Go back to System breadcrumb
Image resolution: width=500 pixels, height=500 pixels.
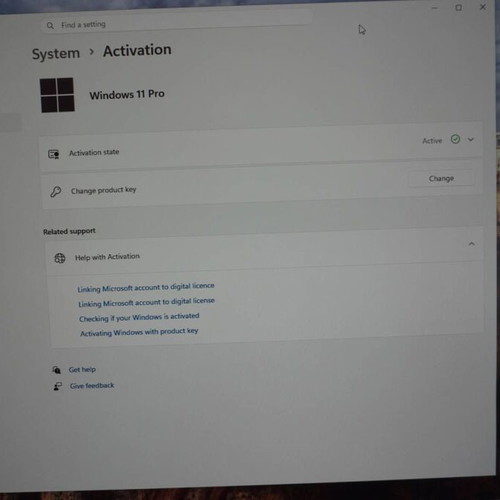click(x=56, y=53)
